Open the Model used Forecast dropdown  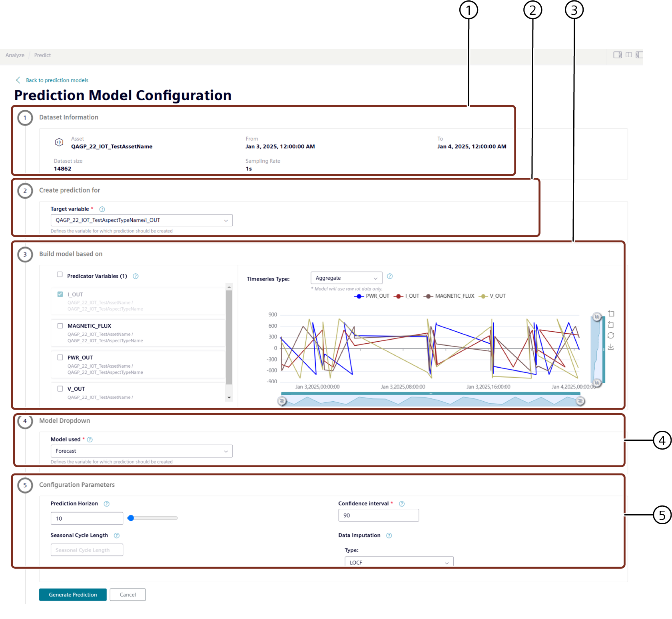(x=142, y=451)
